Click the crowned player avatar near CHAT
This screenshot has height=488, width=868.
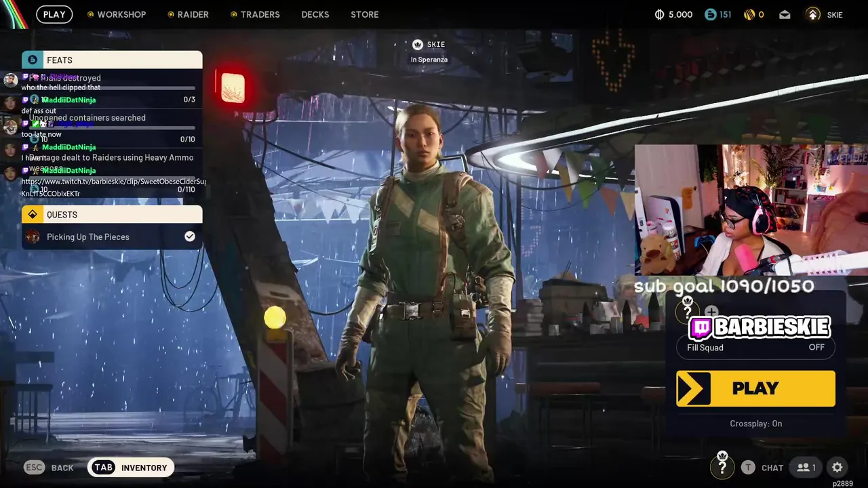722,465
